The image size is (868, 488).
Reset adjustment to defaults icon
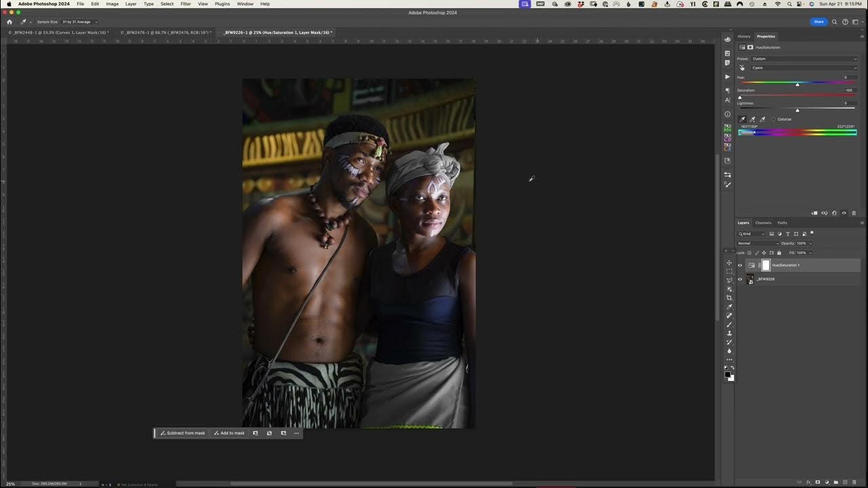click(x=834, y=213)
